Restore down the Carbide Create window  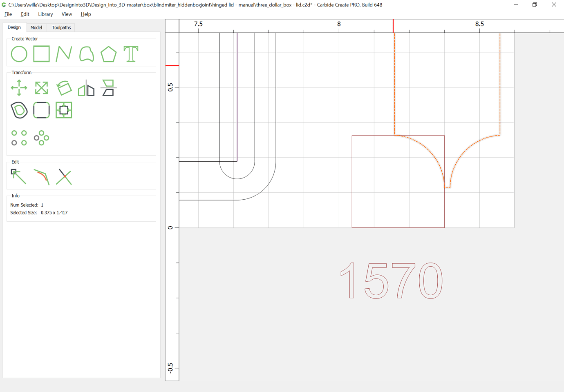point(535,5)
